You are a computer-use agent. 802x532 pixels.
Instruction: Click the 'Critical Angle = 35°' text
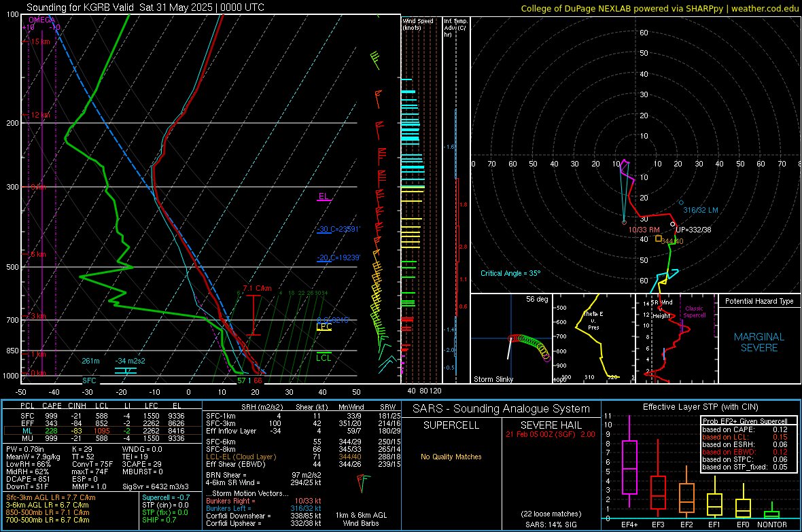tap(510, 273)
